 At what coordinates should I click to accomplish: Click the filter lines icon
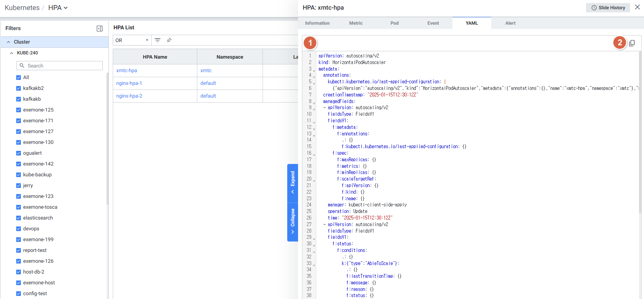158,40
